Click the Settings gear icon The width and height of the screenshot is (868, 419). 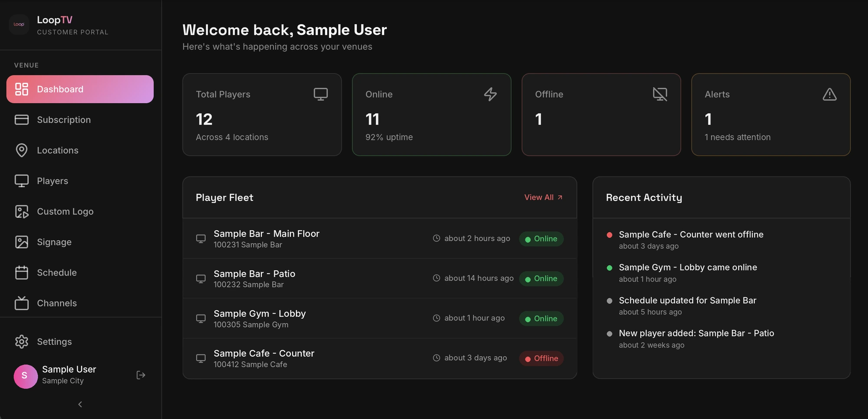[x=22, y=342]
